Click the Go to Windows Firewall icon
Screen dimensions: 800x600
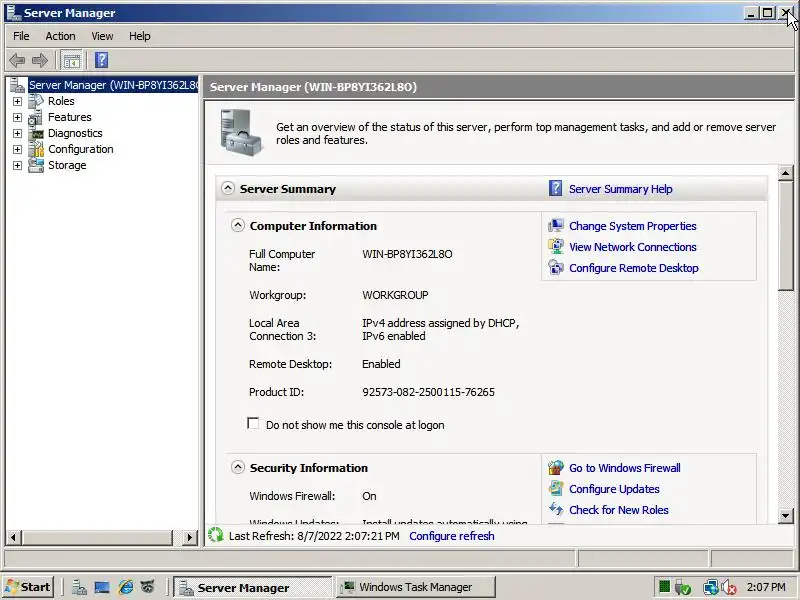[556, 467]
